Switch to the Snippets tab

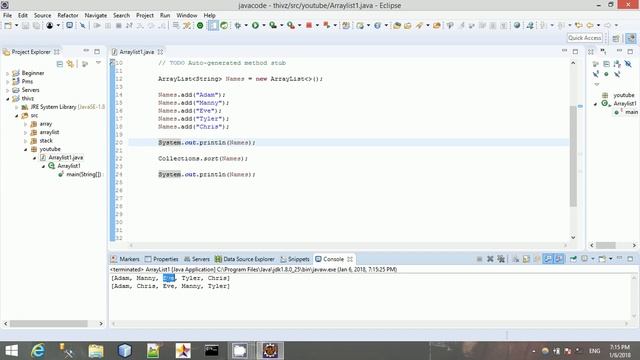click(295, 259)
